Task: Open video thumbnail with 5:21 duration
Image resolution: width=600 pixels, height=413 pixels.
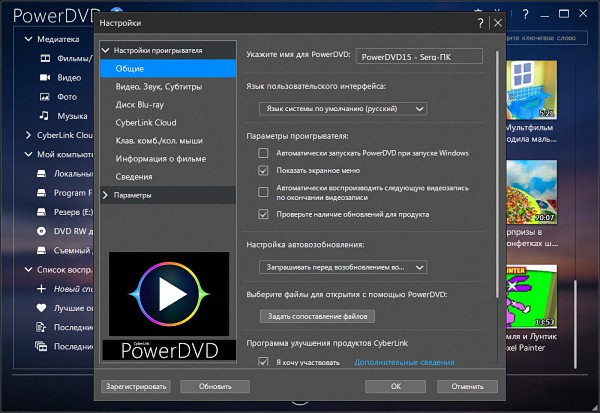Action: pyautogui.click(x=532, y=90)
